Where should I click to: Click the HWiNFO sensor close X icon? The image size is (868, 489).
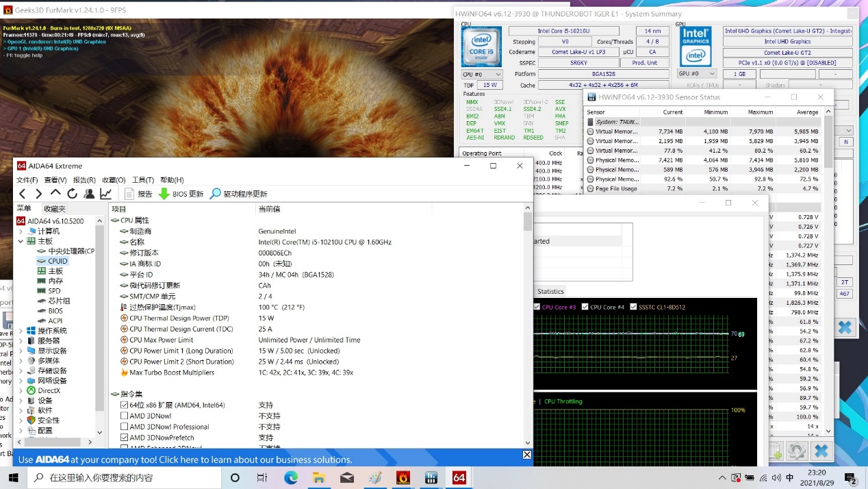821,451
